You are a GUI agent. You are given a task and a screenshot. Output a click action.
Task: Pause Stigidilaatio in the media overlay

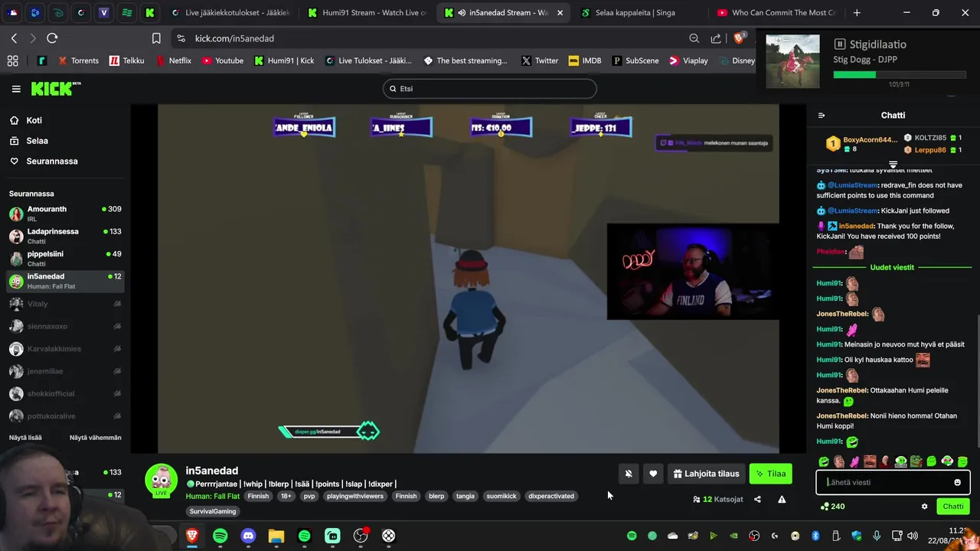(839, 44)
